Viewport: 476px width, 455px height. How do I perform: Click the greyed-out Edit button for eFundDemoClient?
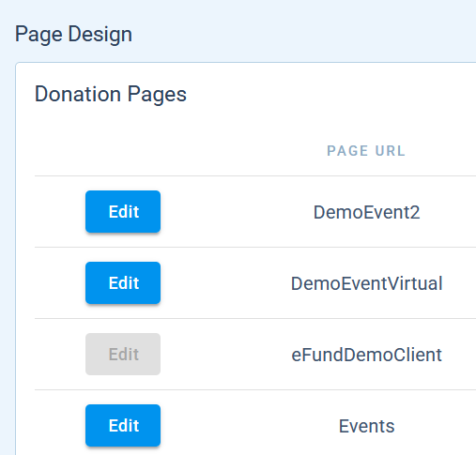tap(123, 355)
